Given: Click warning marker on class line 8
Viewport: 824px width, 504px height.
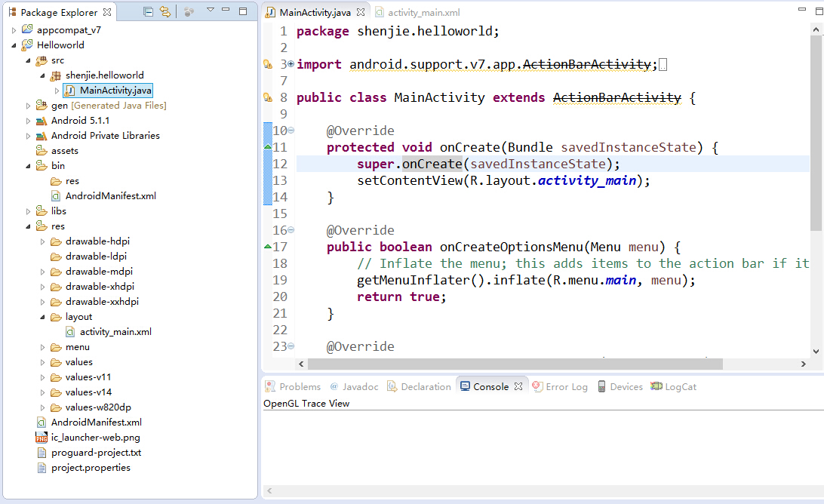Looking at the screenshot, I should tap(267, 97).
